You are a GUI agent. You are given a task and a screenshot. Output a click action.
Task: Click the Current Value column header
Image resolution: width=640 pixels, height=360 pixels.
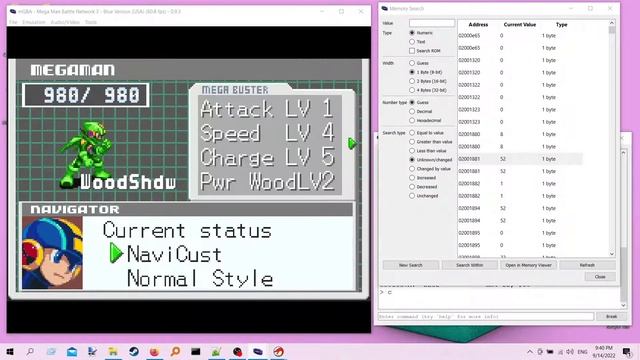click(x=520, y=24)
